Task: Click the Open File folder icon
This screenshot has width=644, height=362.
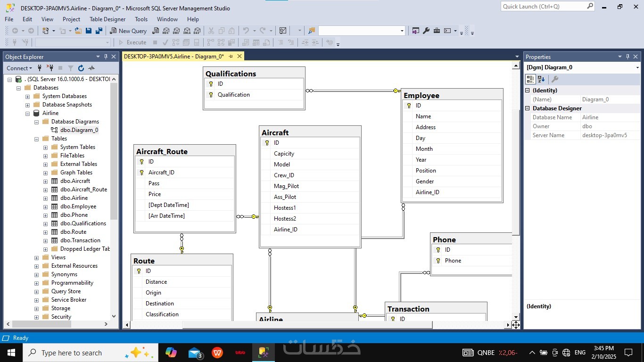Action: click(x=78, y=31)
